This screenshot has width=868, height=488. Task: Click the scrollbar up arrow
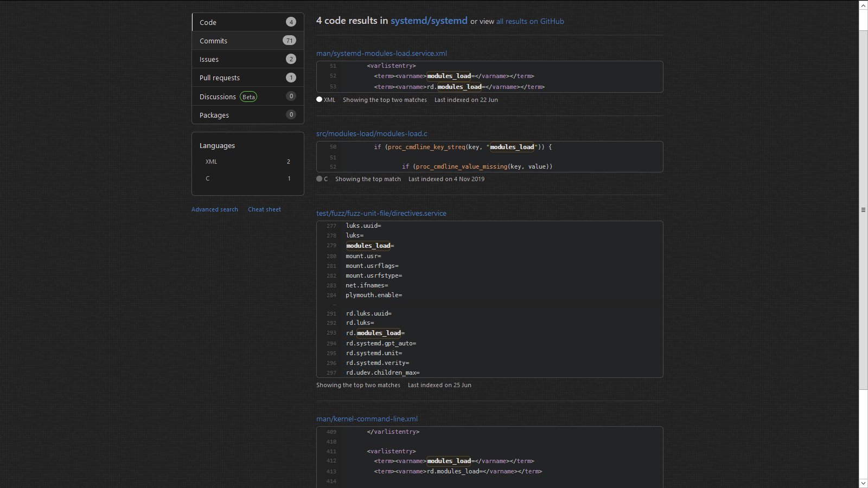pos(863,5)
